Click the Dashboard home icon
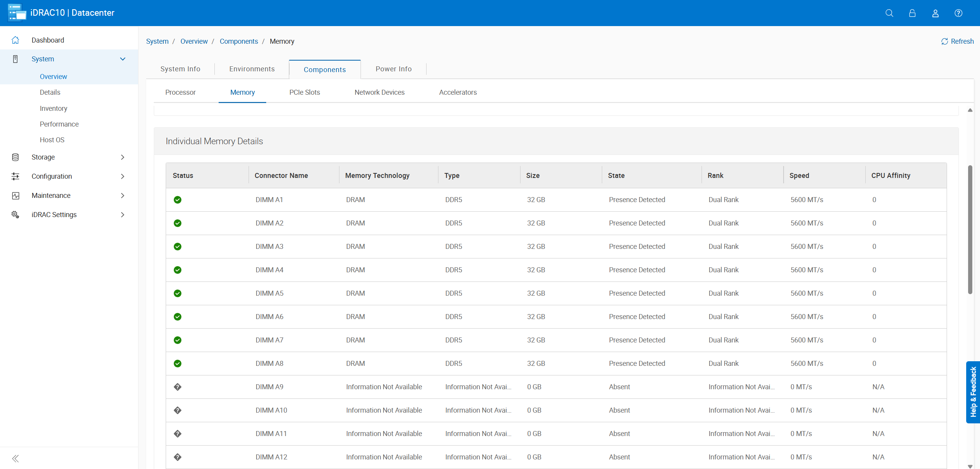The height and width of the screenshot is (469, 980). tap(15, 40)
